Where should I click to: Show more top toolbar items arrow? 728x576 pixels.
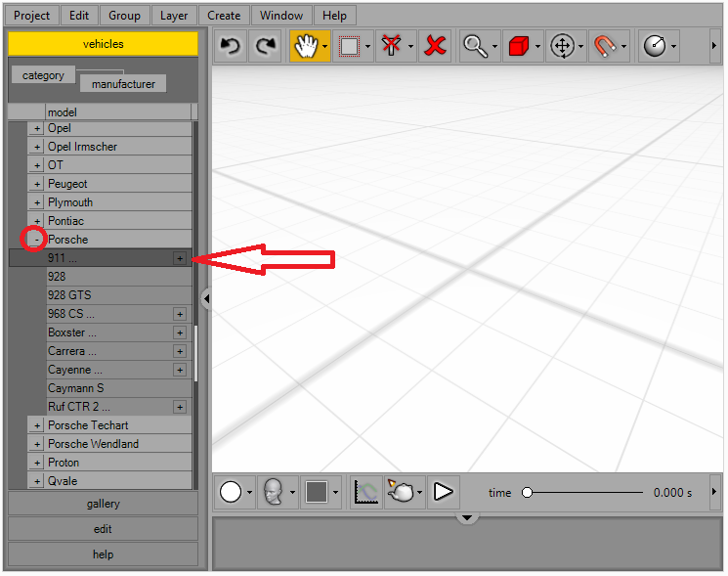click(x=714, y=46)
